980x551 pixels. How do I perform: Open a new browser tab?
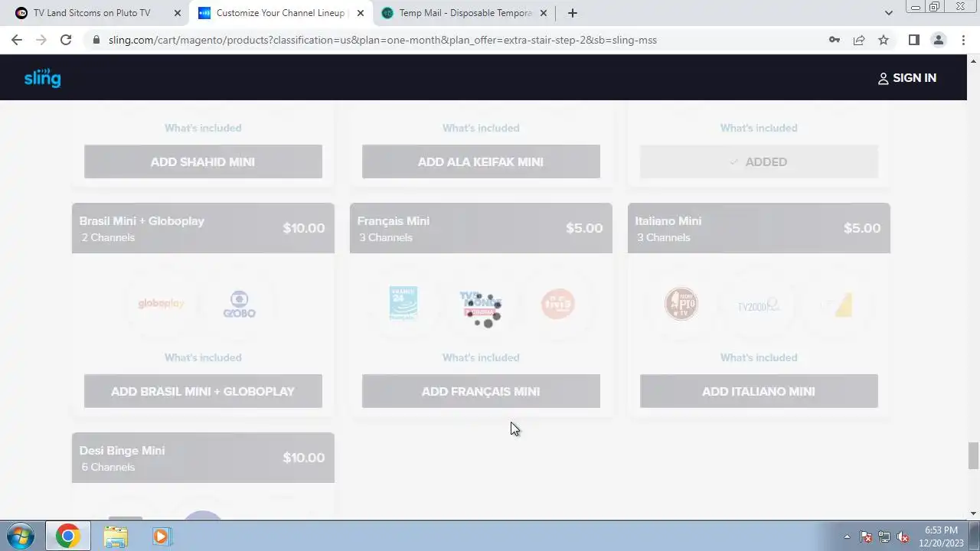tap(572, 13)
